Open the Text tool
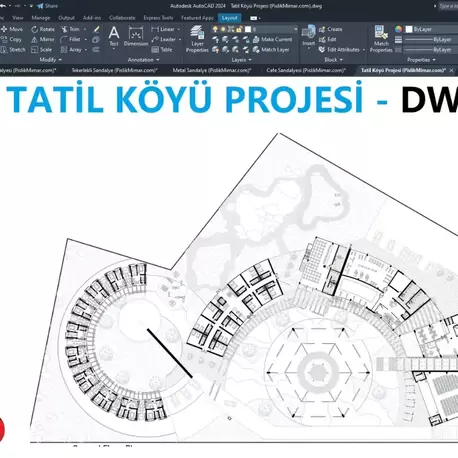458x458 pixels. pos(114,36)
